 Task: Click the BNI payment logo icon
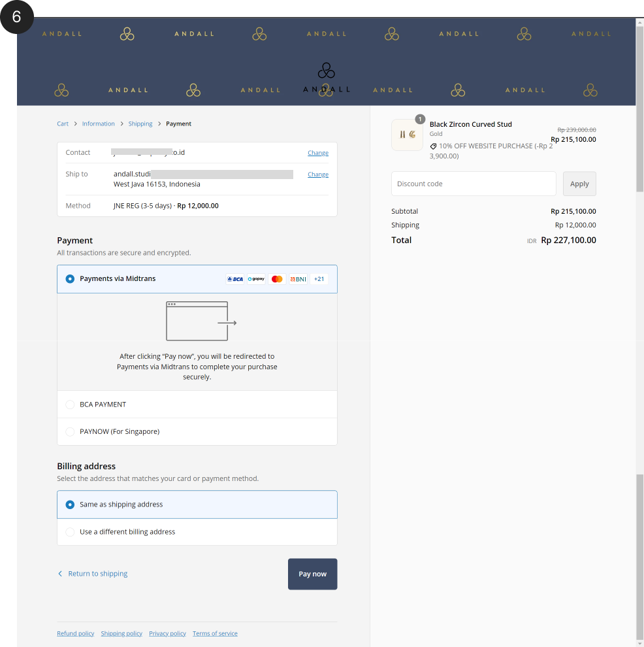(x=298, y=279)
